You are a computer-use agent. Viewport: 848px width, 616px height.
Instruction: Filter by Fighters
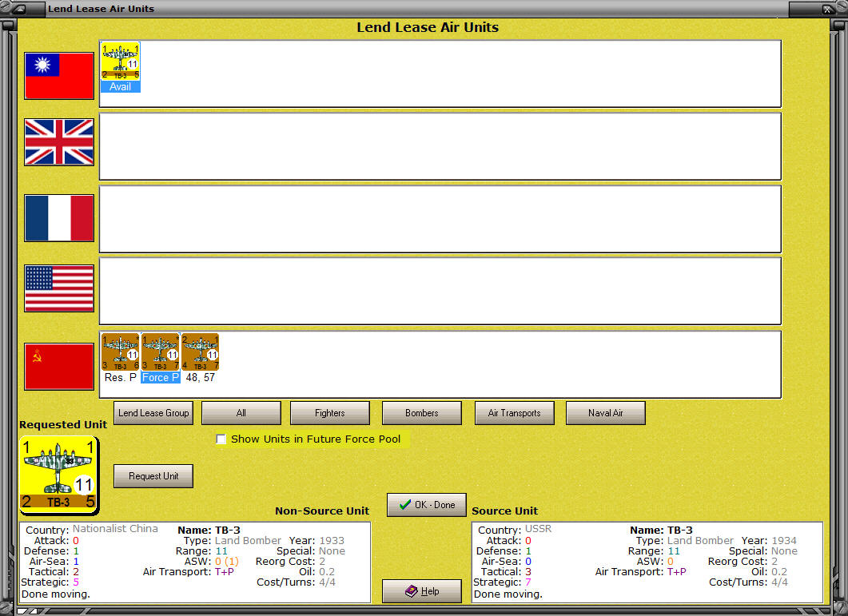tap(330, 413)
